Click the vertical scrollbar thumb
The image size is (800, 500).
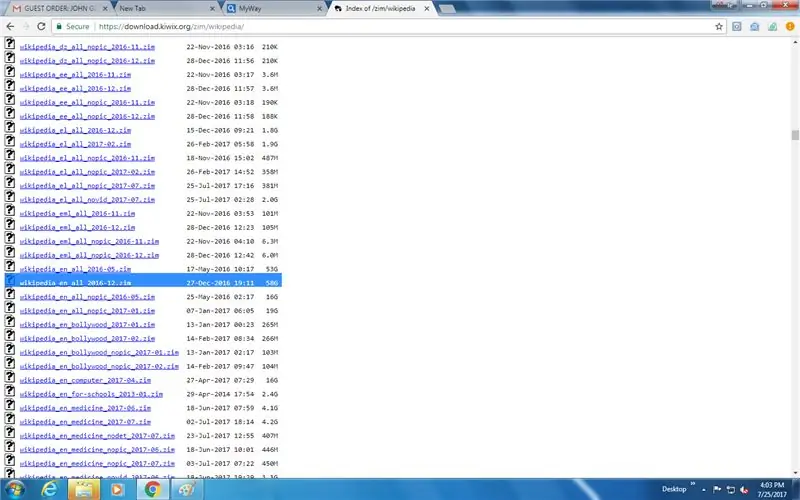[x=795, y=135]
